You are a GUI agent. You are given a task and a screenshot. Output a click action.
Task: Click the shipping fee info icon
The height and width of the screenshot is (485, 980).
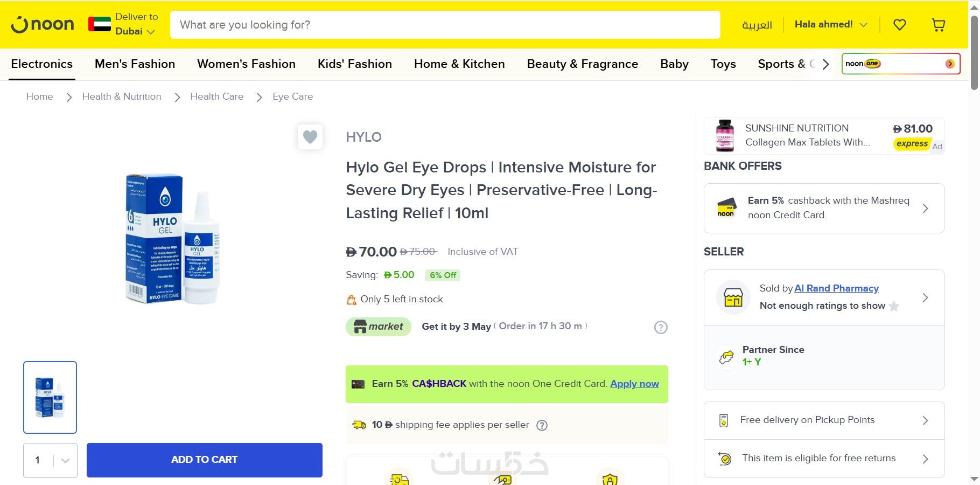pyautogui.click(x=542, y=425)
